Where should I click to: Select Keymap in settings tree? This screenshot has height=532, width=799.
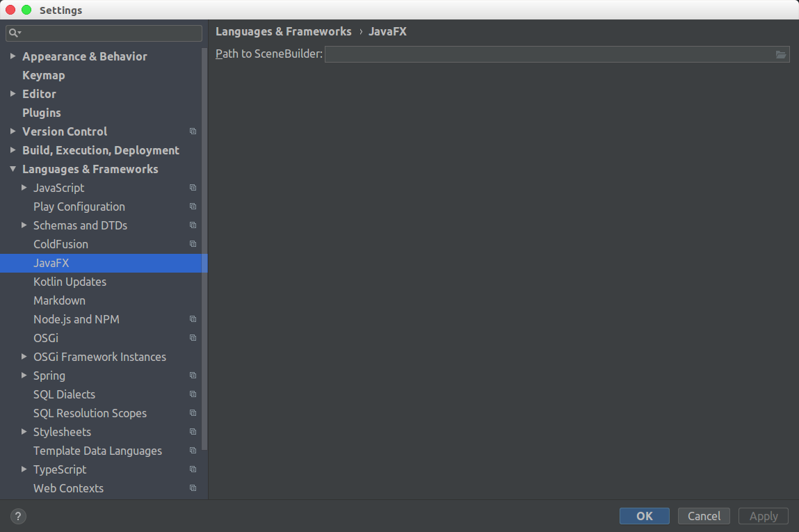(x=44, y=75)
